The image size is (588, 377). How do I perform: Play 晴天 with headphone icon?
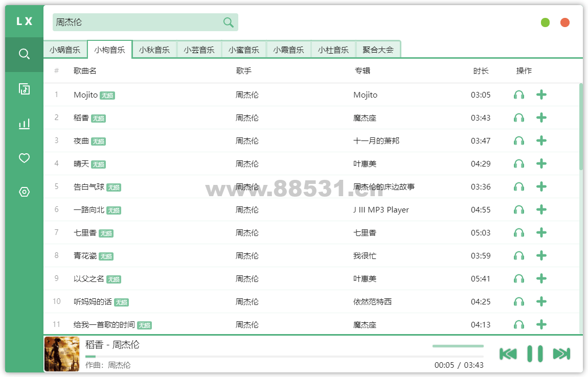519,164
